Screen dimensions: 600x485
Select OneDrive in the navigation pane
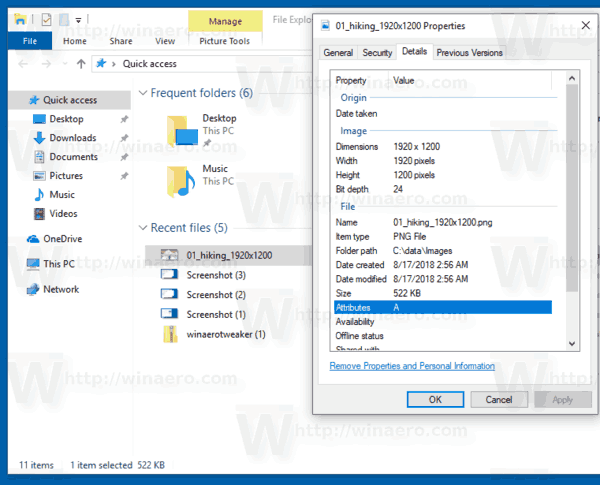click(x=62, y=239)
